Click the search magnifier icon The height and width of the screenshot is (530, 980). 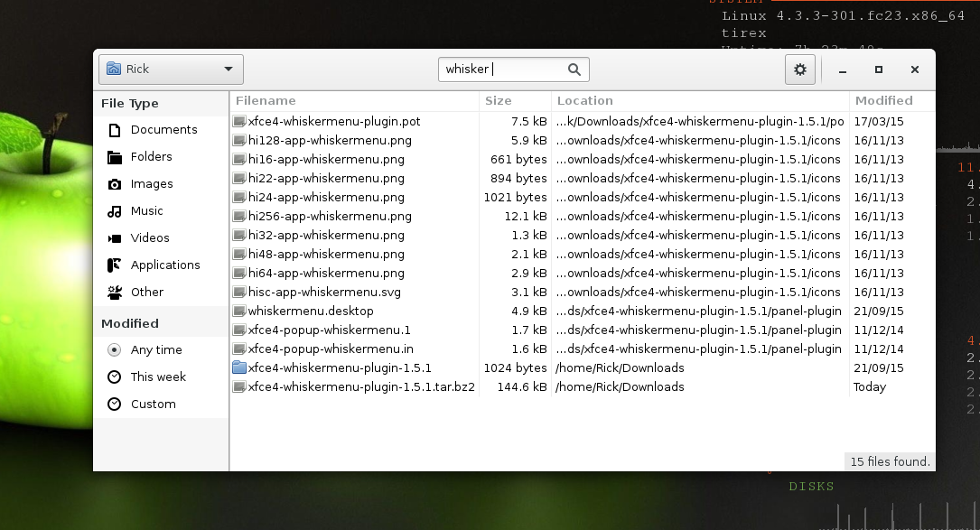tap(574, 70)
